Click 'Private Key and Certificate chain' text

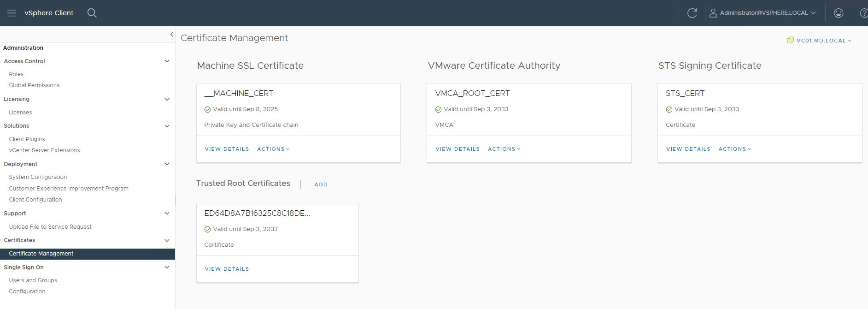[251, 125]
